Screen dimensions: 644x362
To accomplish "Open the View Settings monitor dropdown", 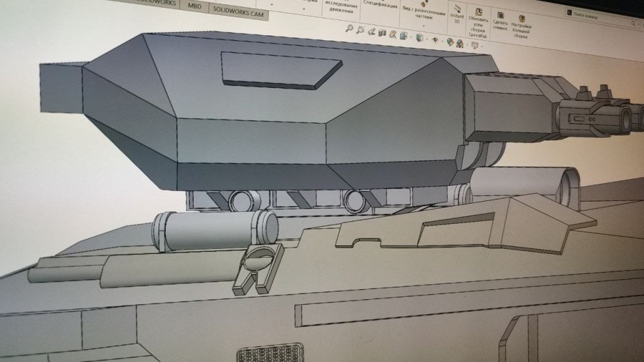I will tap(475, 45).
